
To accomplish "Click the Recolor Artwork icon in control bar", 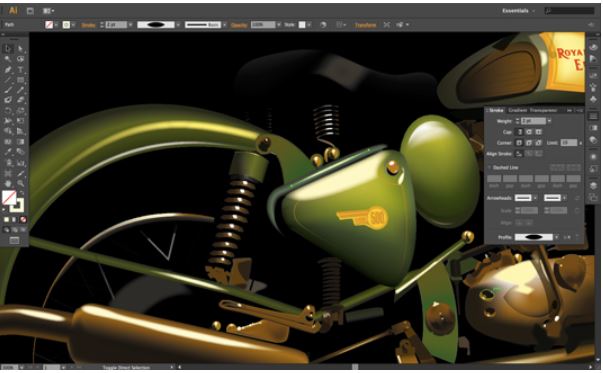I will (323, 25).
